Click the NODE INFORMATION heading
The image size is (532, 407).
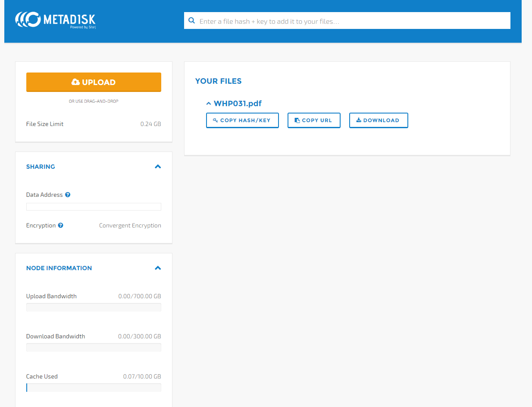point(59,268)
